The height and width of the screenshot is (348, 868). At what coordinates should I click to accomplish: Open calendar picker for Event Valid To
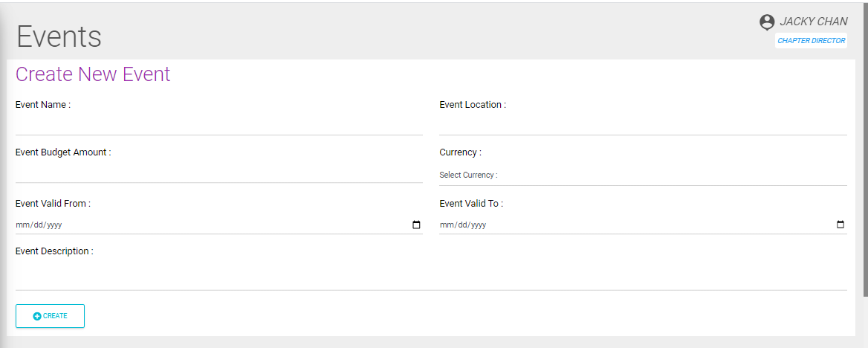tap(841, 225)
